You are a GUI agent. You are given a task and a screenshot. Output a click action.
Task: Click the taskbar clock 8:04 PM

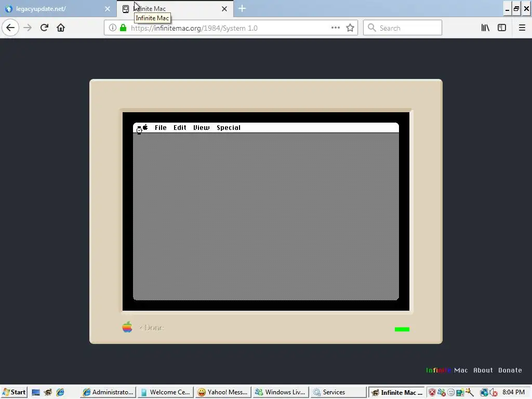[513, 392]
